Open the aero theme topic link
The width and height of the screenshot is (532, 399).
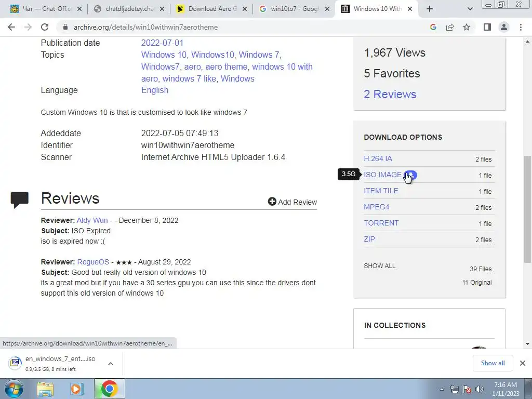click(227, 66)
